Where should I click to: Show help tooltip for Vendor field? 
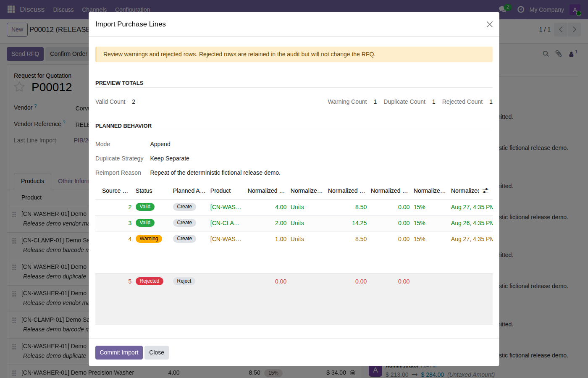point(35,106)
